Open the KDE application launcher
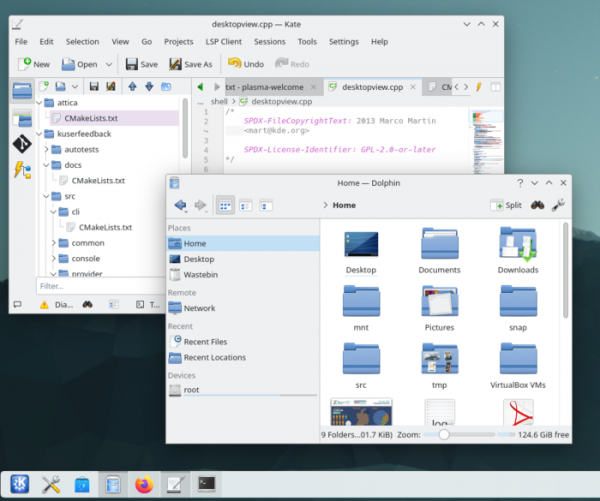Image resolution: width=600 pixels, height=501 pixels. pos(20,484)
